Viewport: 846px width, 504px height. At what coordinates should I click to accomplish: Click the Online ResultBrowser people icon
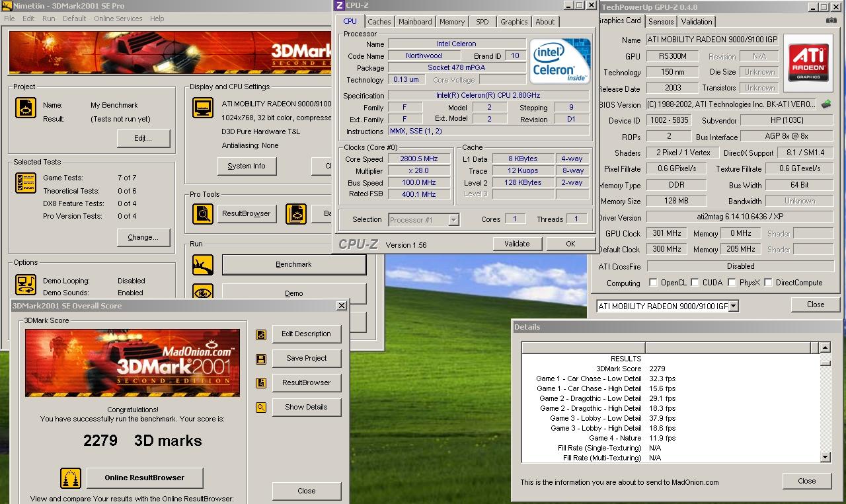point(71,478)
